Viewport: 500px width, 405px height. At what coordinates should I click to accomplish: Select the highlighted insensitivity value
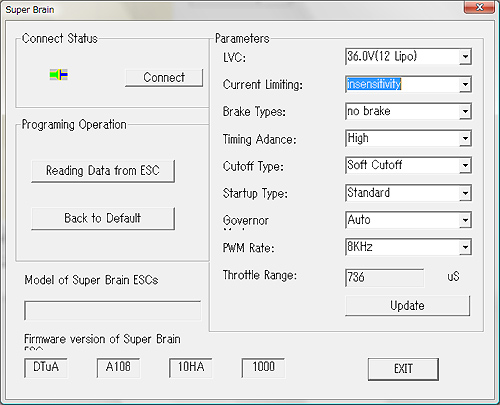pyautogui.click(x=374, y=84)
